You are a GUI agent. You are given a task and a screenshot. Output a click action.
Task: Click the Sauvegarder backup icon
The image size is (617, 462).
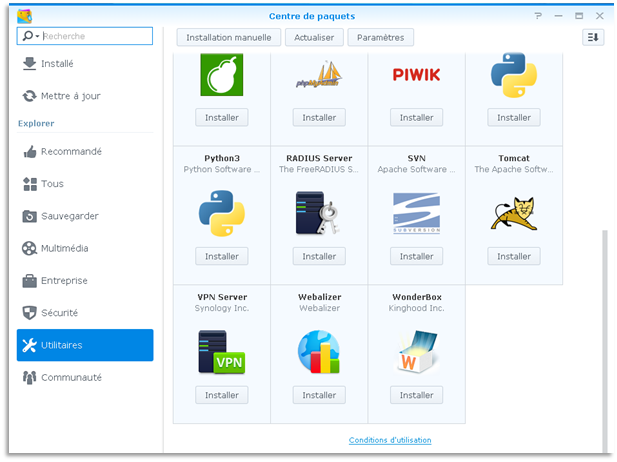pyautogui.click(x=30, y=216)
